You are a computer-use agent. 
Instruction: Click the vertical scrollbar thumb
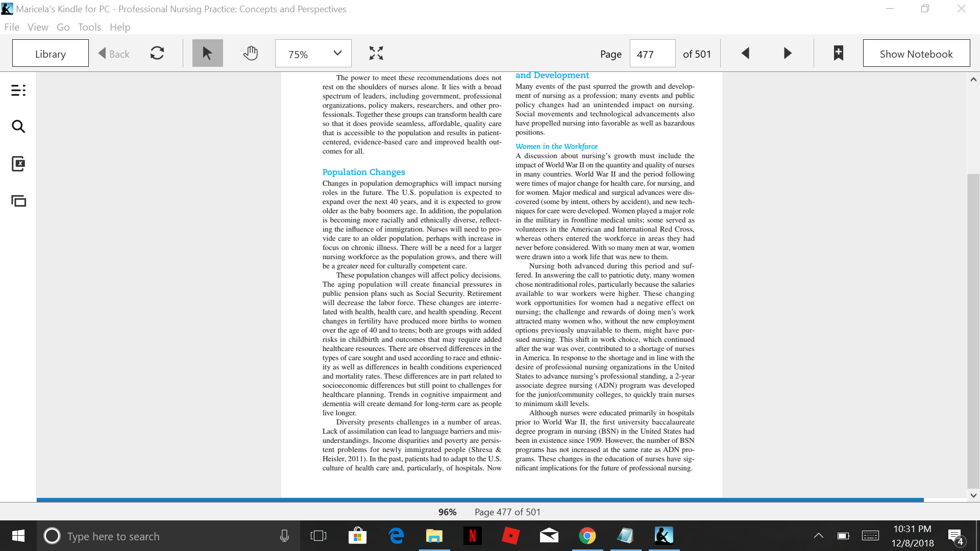coord(973,332)
